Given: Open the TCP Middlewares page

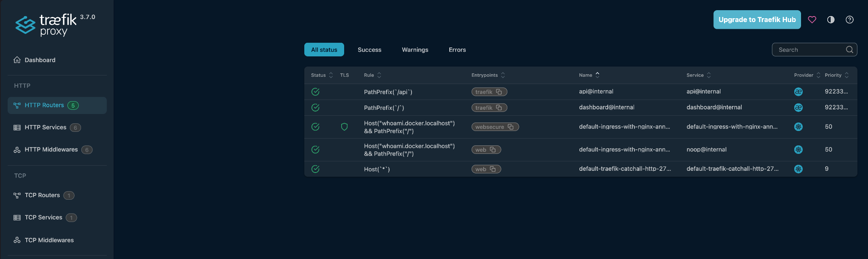Looking at the screenshot, I should pos(57,240).
